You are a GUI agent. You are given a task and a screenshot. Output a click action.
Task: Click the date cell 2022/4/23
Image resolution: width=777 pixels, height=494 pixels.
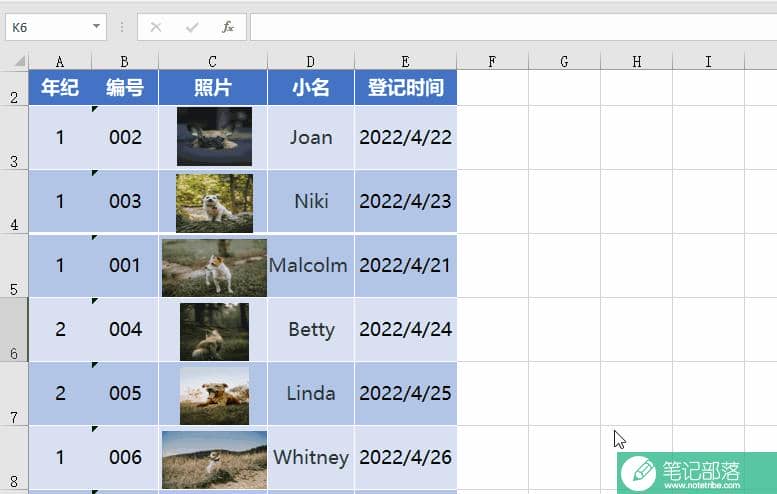(x=405, y=202)
